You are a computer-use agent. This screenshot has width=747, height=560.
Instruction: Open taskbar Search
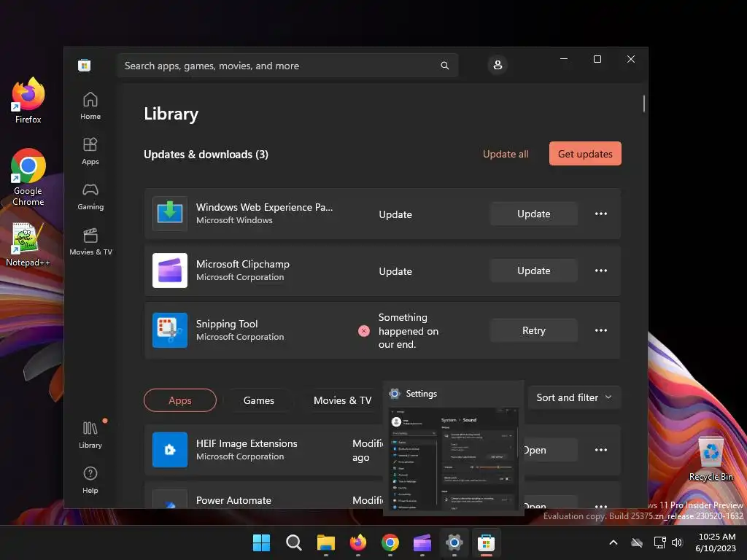[293, 542]
